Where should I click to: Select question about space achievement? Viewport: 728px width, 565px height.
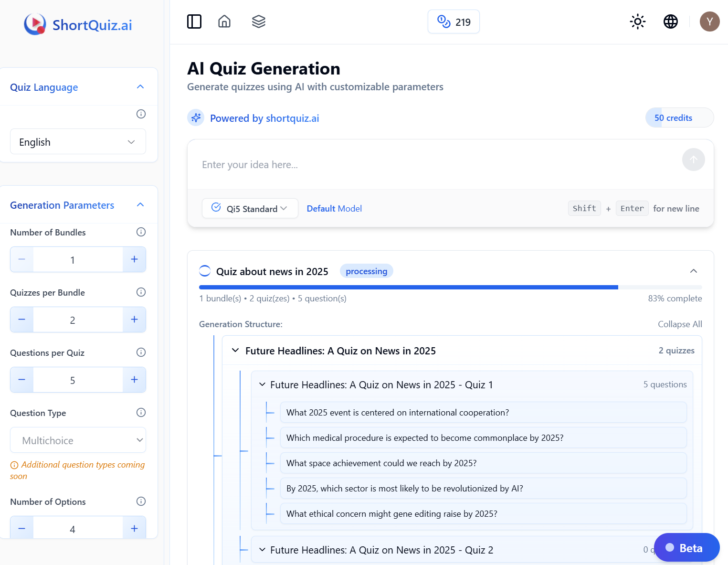483,463
